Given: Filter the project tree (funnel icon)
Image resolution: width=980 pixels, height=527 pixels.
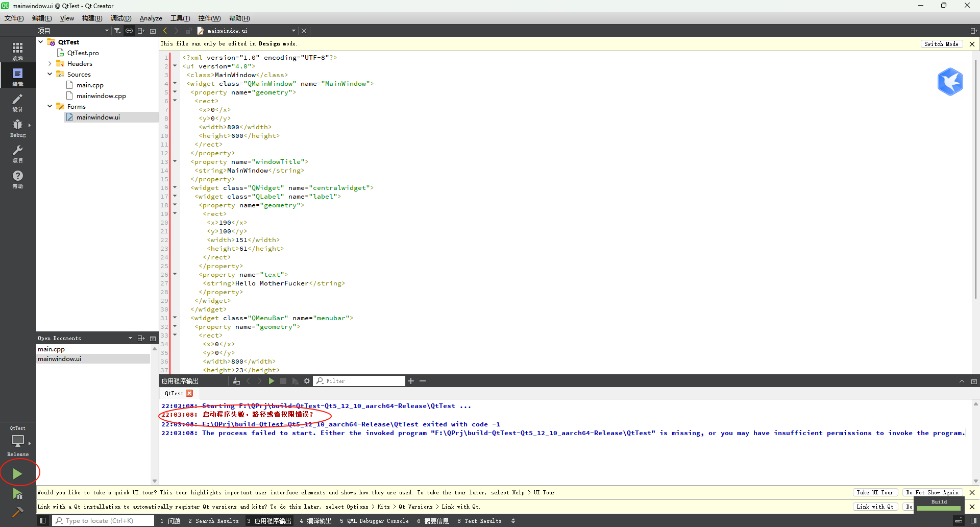Looking at the screenshot, I should coord(117,31).
